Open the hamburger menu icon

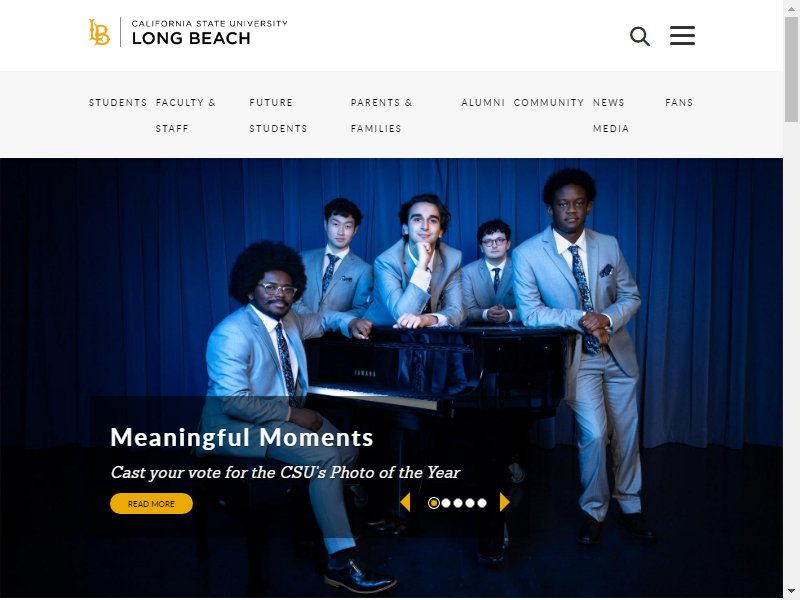click(682, 36)
